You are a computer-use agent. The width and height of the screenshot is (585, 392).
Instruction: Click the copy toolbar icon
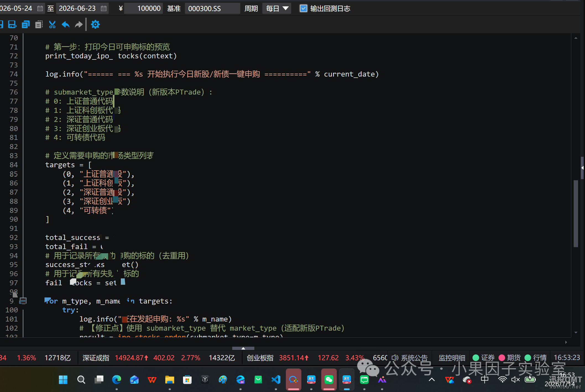click(25, 25)
